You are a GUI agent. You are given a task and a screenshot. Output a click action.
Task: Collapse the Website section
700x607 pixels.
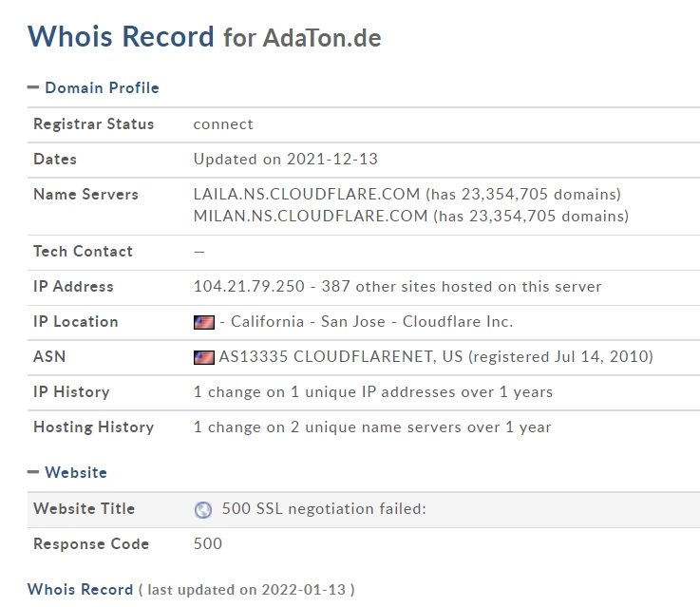(x=67, y=472)
